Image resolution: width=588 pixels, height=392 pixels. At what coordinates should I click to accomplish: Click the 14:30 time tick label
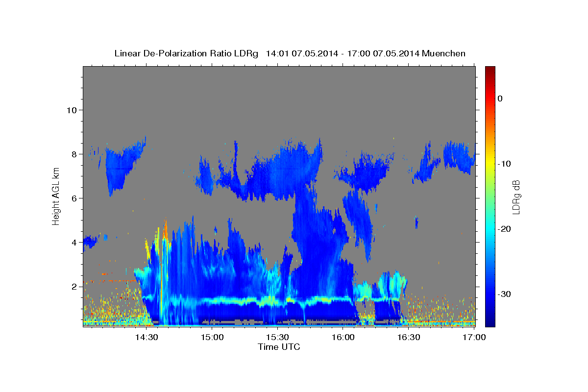pos(146,338)
